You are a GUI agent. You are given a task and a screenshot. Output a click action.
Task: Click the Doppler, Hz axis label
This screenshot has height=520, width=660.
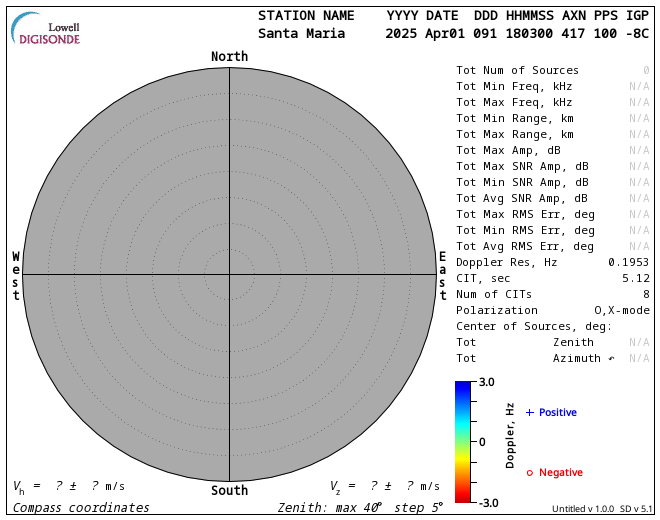tap(510, 436)
